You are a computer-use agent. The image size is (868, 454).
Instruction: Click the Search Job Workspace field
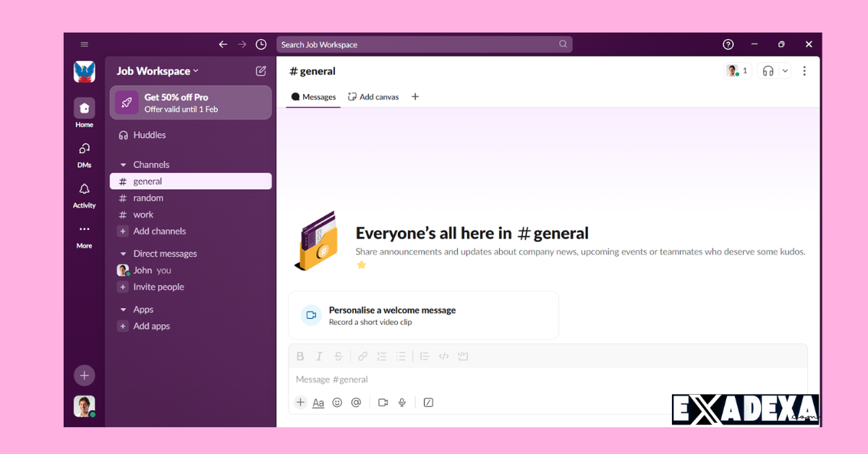click(x=424, y=44)
